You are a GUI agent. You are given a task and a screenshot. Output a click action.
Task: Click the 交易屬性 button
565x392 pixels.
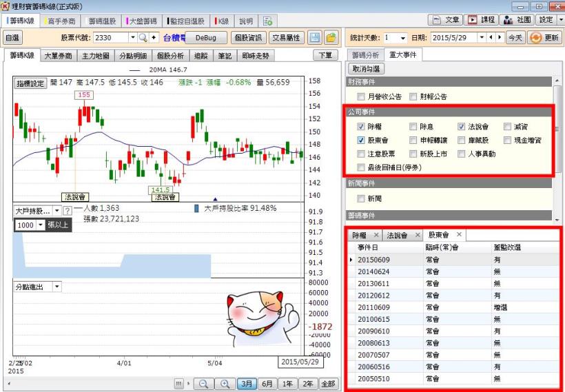click(286, 37)
